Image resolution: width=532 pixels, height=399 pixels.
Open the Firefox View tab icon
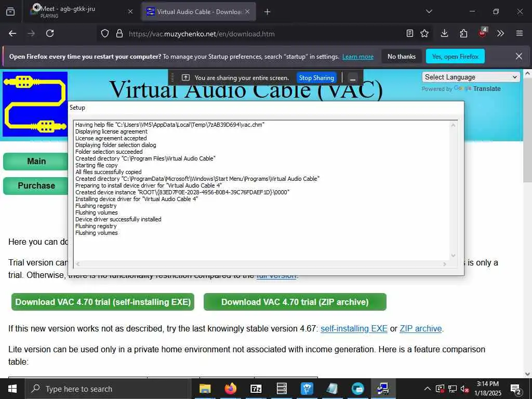(10, 12)
